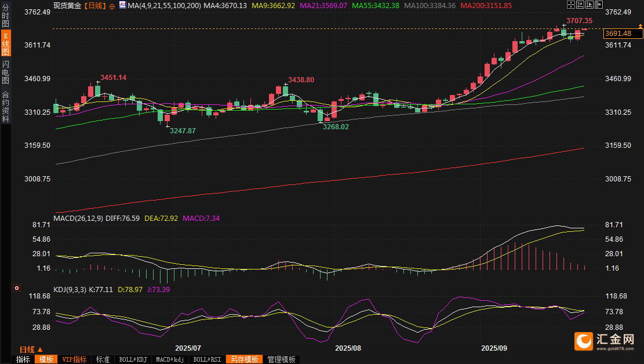Apply the BOLL+RSI template
644x364 pixels.
207,359
